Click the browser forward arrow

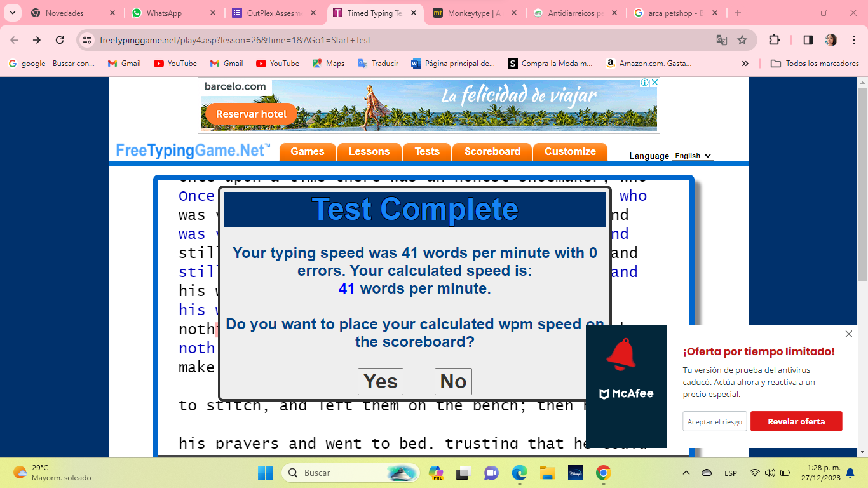click(37, 40)
